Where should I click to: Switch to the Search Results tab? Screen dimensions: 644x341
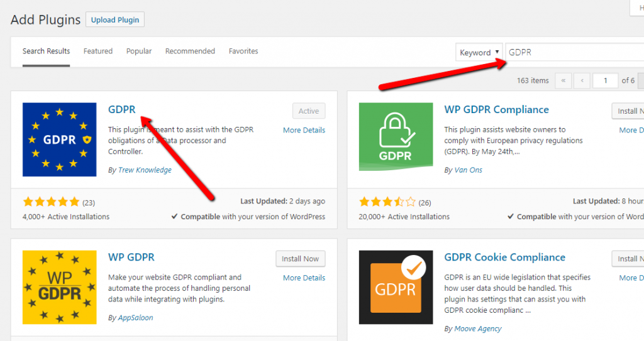click(46, 51)
